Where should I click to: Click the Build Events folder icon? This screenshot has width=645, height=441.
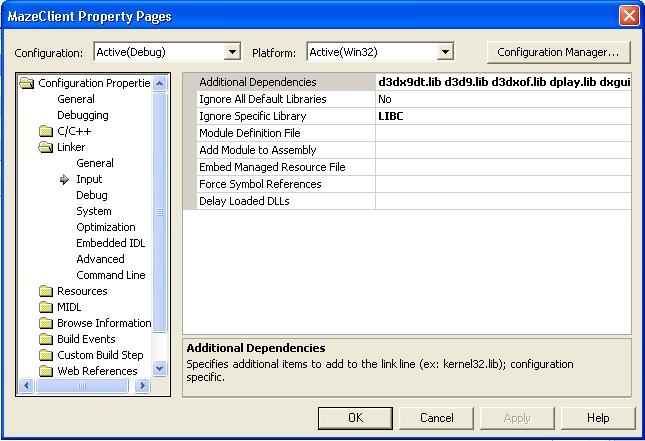[46, 339]
